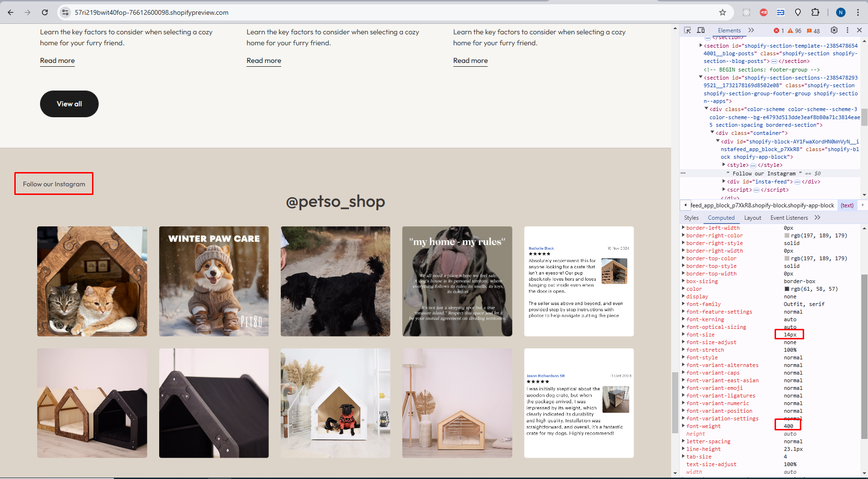Collapse the shopify-block instafeed div node
This screenshot has height=479, width=868.
(718, 141)
